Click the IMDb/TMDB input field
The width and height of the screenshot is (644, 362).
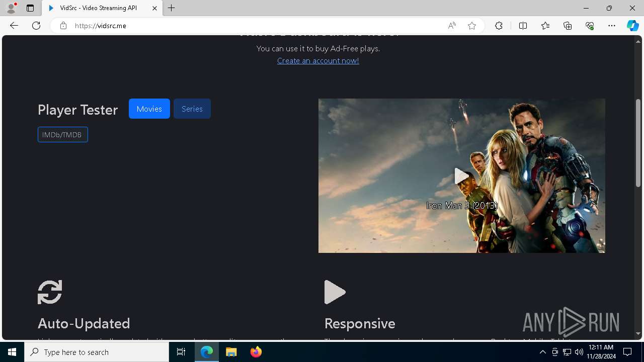coord(63,135)
